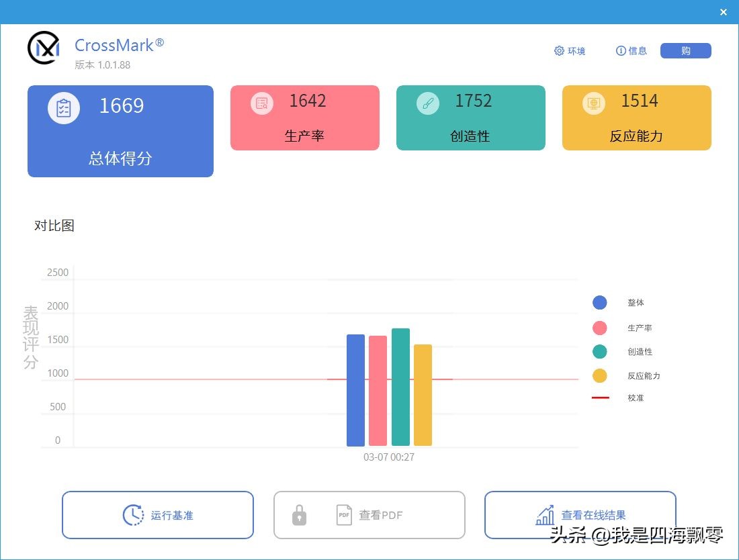Click the clipboard icon on 总体得分 card
739x560 pixels.
pos(64,107)
